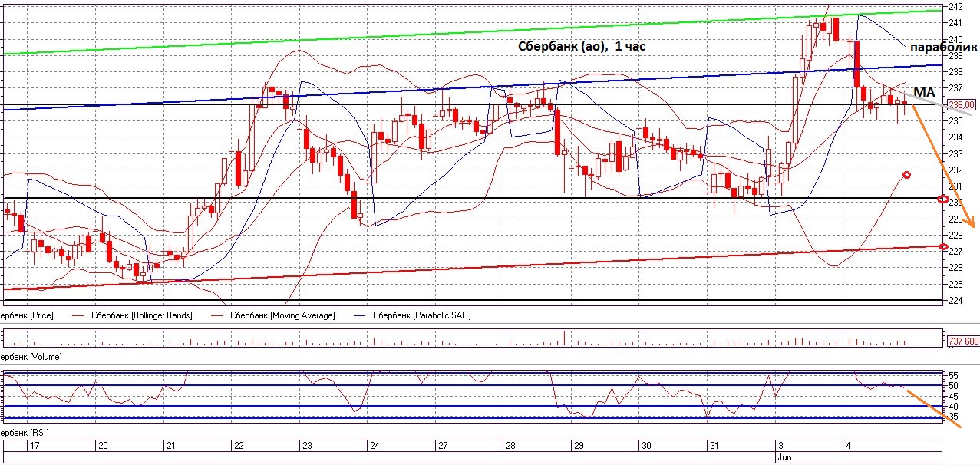
Task: Click date label 29 on time axis
Action: coord(579,445)
